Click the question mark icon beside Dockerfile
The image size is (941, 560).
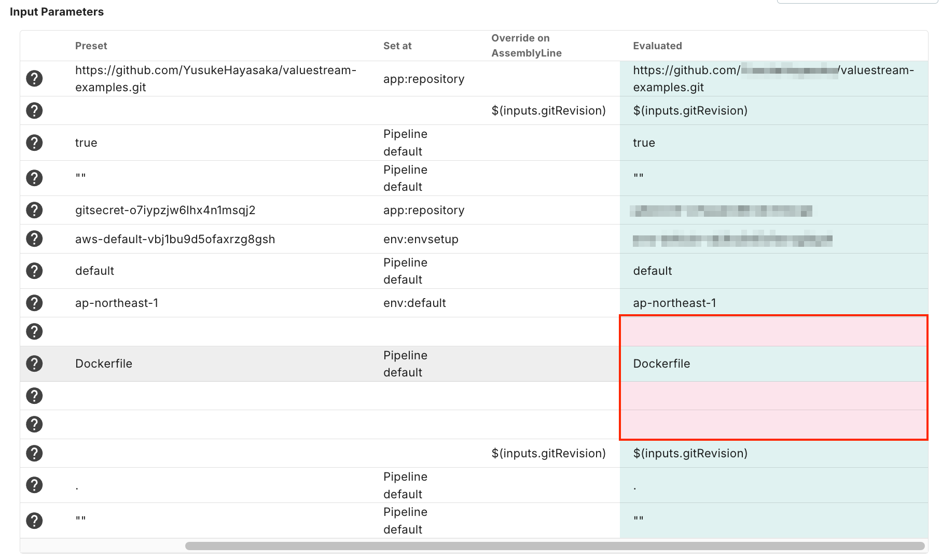point(34,363)
